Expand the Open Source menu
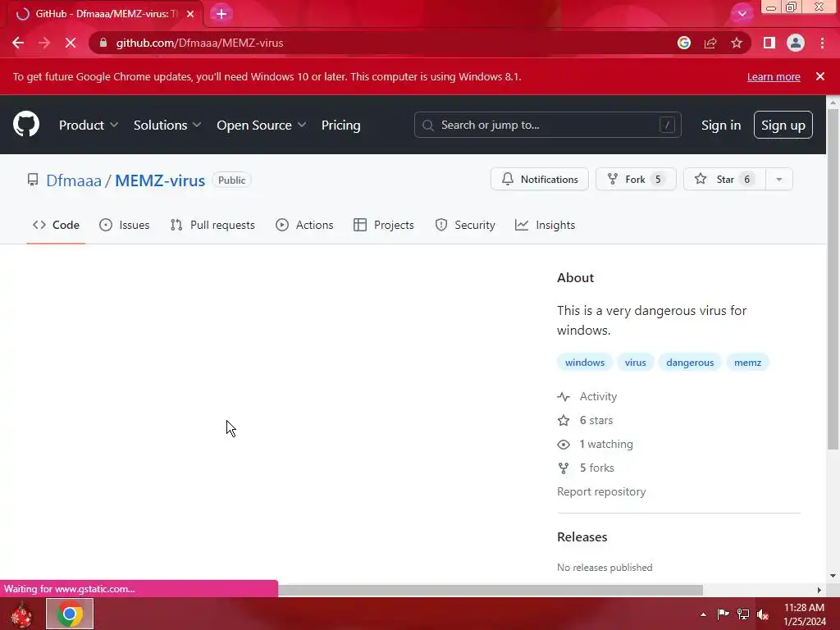Screen dimensions: 840x630 [262, 125]
